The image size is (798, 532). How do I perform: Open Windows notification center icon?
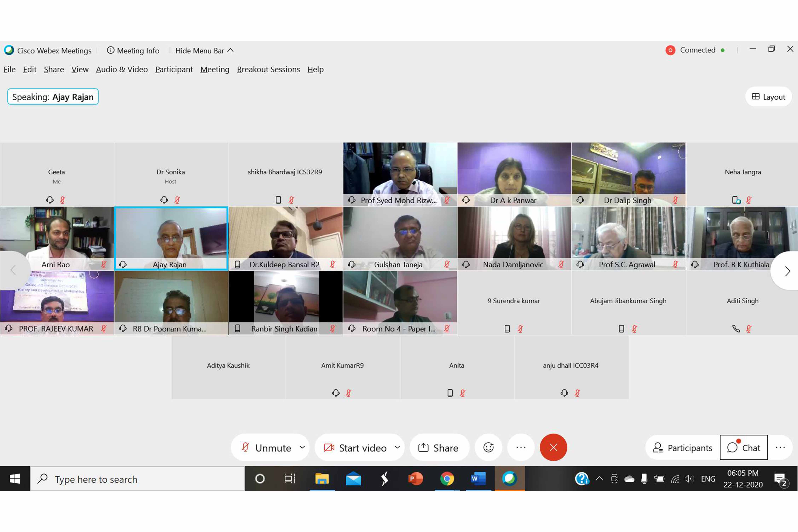(x=780, y=479)
